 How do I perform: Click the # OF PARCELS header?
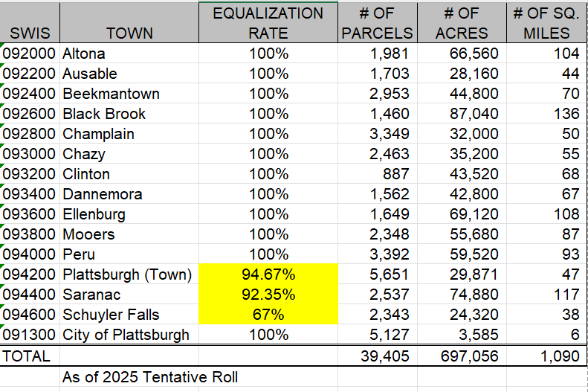(x=375, y=23)
